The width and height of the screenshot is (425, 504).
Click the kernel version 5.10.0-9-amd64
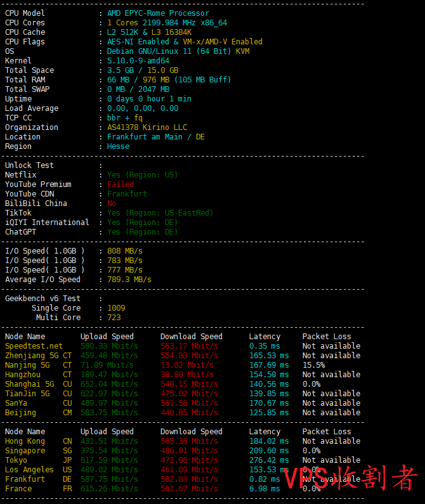(138, 61)
